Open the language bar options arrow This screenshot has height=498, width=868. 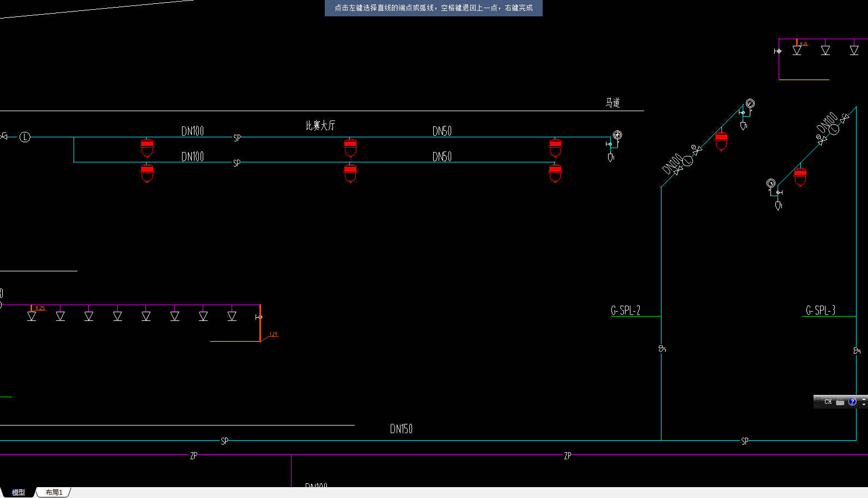click(864, 404)
